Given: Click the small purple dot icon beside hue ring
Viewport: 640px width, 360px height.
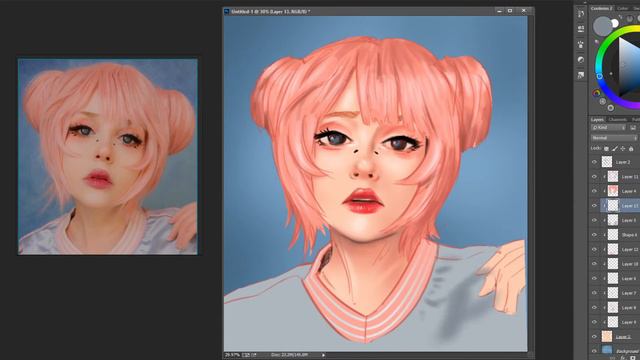Looking at the screenshot, I should [596, 42].
